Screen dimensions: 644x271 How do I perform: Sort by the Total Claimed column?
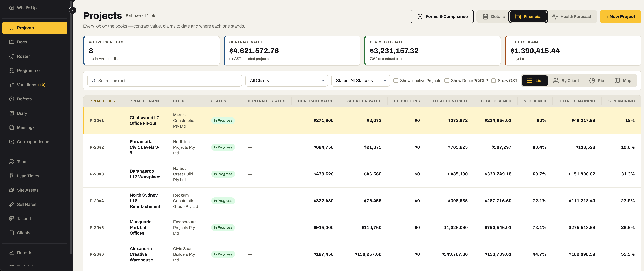pos(495,101)
